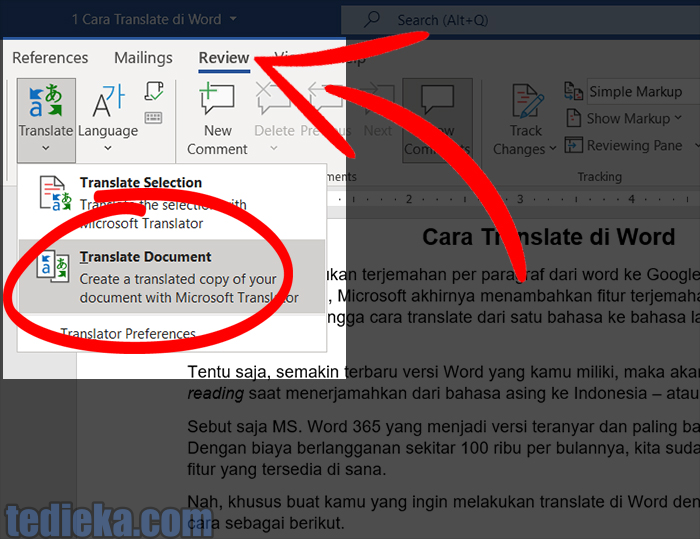Click the keyboard icon below accessibility icon

click(153, 118)
